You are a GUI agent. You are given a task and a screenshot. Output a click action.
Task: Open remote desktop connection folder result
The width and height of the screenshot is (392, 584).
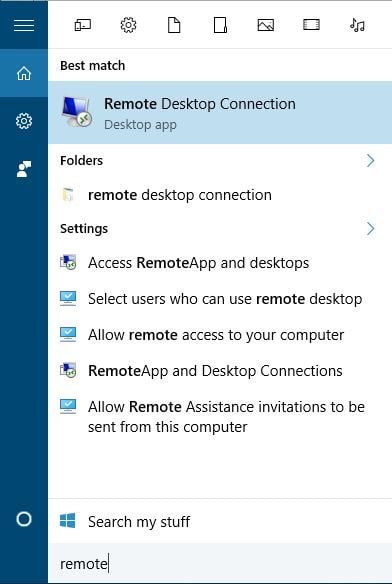coord(220,195)
